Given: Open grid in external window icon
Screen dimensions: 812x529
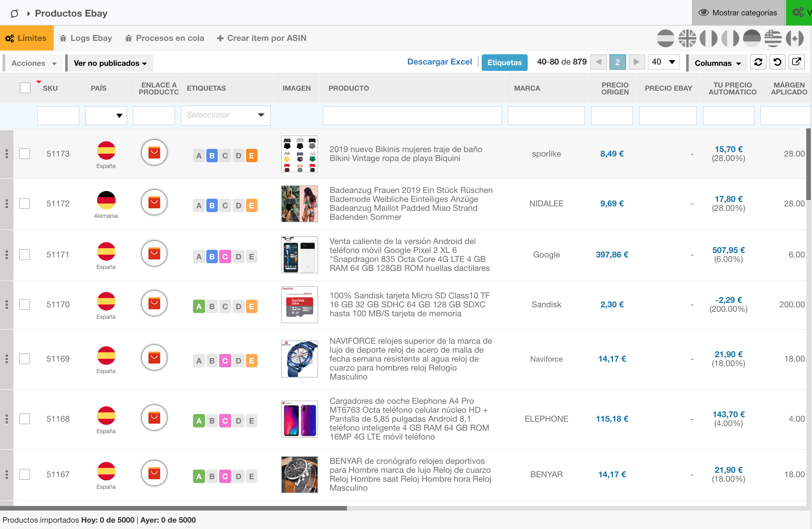Looking at the screenshot, I should pyautogui.click(x=796, y=62).
